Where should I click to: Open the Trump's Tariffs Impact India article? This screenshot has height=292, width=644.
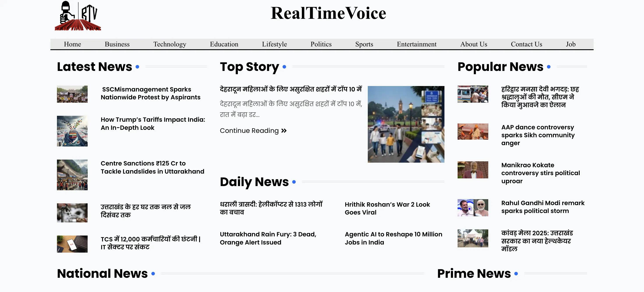point(153,123)
